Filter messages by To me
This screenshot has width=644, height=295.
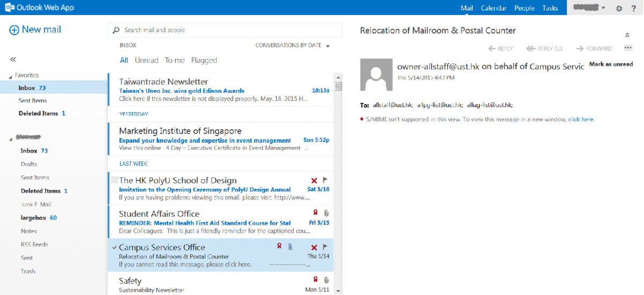(x=175, y=61)
